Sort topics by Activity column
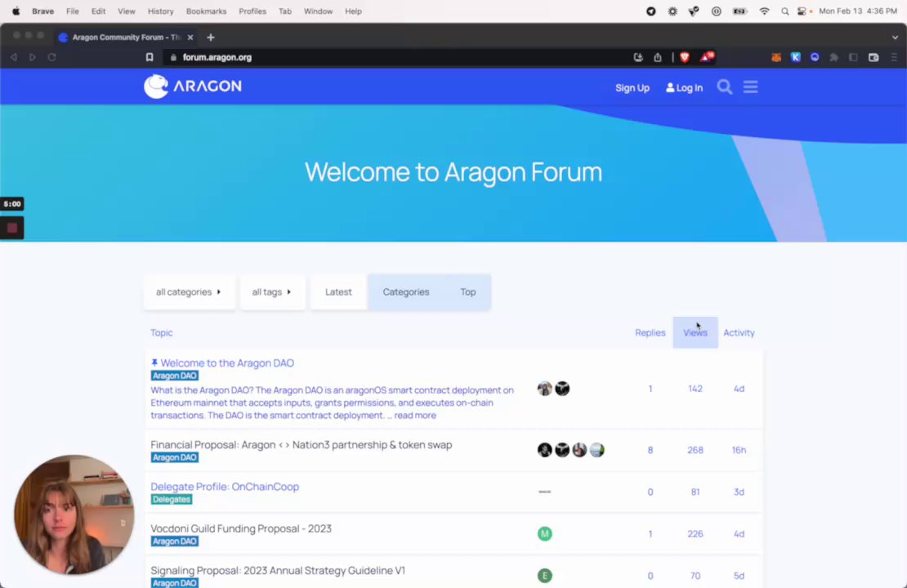This screenshot has width=907, height=588. tap(739, 332)
